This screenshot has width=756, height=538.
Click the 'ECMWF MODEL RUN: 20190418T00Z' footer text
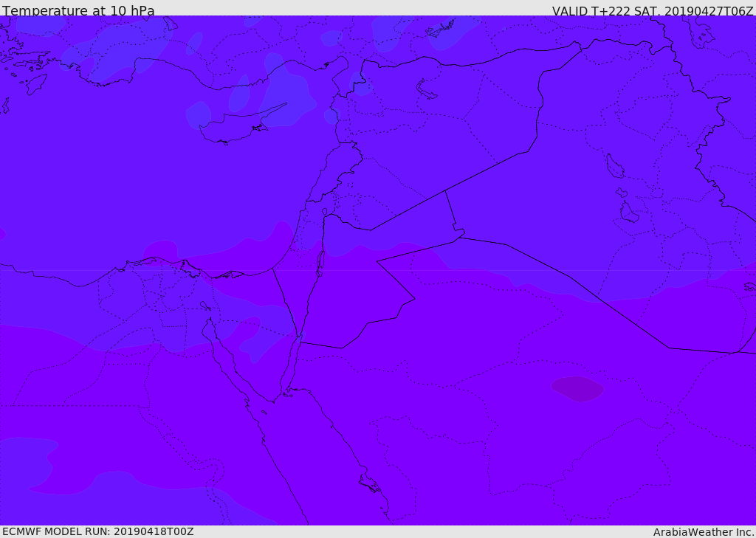(98, 532)
